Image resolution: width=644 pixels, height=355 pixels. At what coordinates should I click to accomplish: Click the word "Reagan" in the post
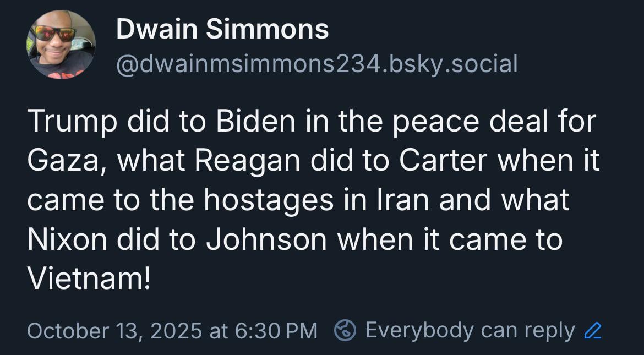[x=238, y=161]
